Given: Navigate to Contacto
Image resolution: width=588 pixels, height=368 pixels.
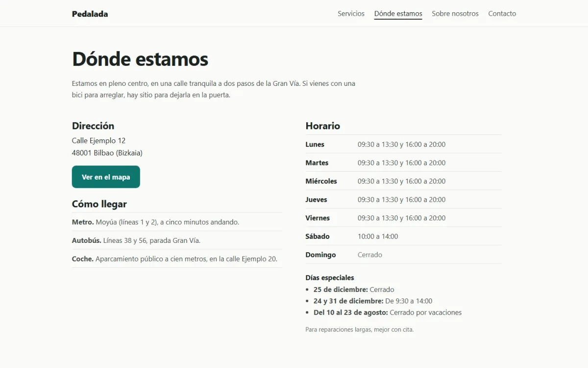Looking at the screenshot, I should (502, 14).
